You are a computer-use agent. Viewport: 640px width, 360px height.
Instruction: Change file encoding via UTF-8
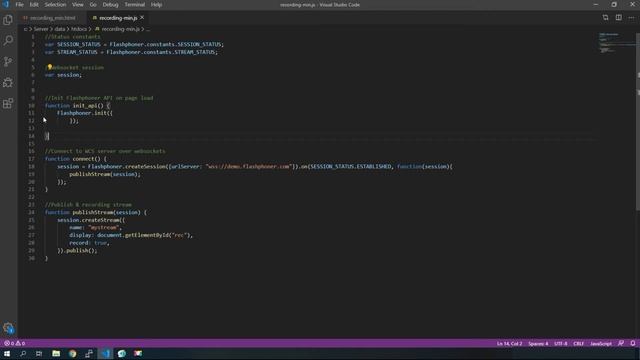click(x=561, y=343)
